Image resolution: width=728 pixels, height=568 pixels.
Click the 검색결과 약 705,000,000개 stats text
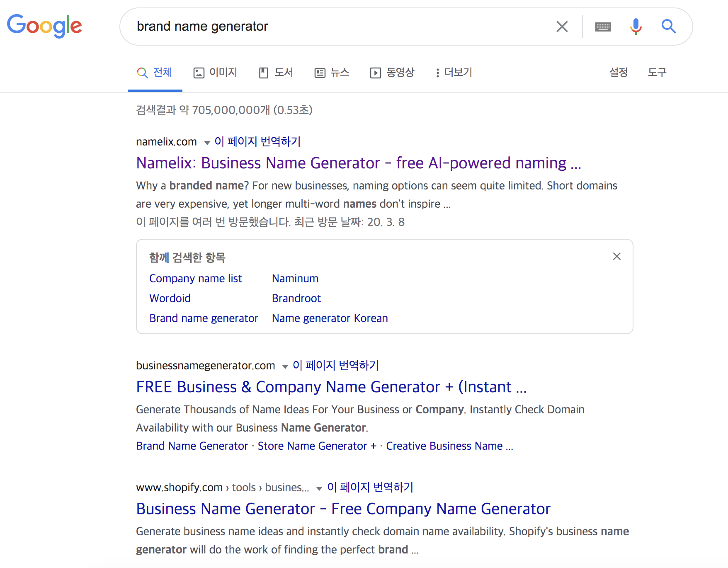point(224,110)
